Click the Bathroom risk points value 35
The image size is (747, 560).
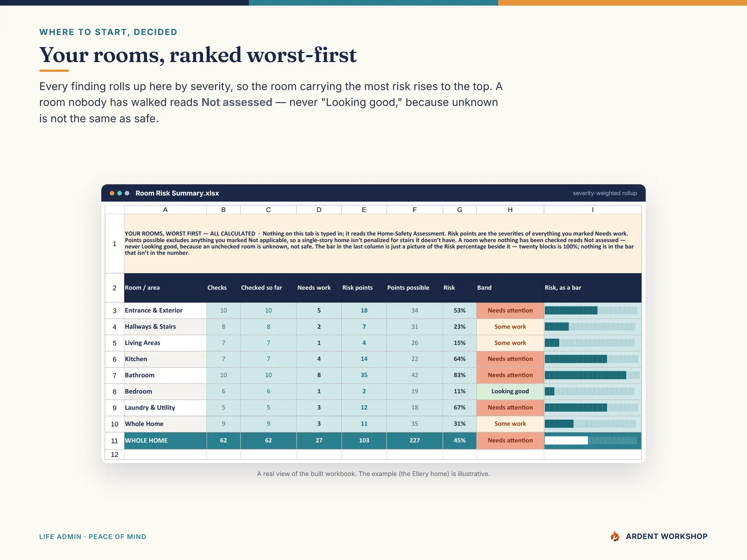(x=364, y=375)
